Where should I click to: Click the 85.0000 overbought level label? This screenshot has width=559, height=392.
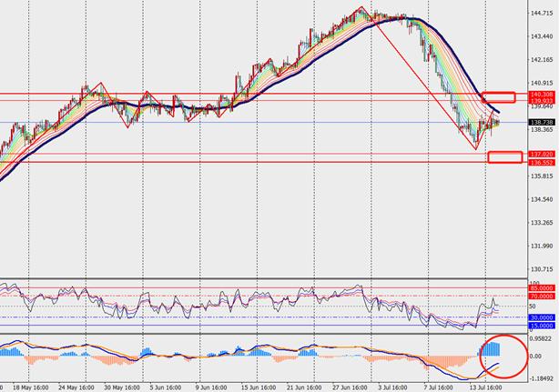click(x=542, y=289)
